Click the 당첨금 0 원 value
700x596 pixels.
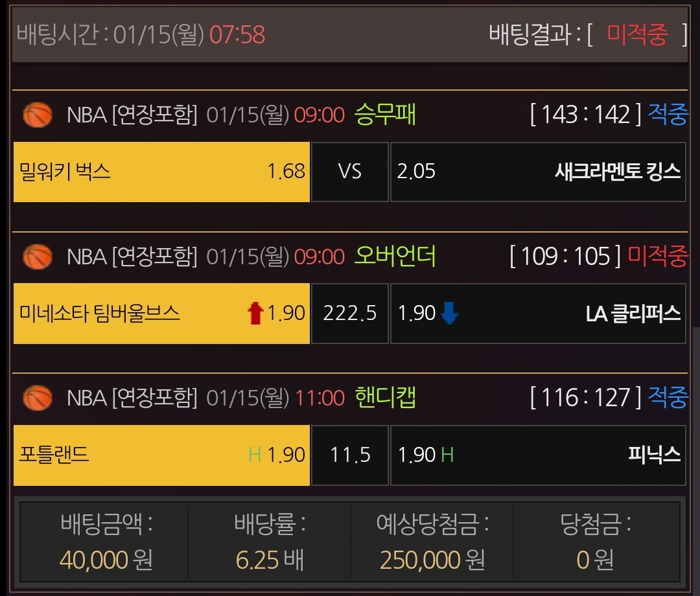tap(595, 560)
